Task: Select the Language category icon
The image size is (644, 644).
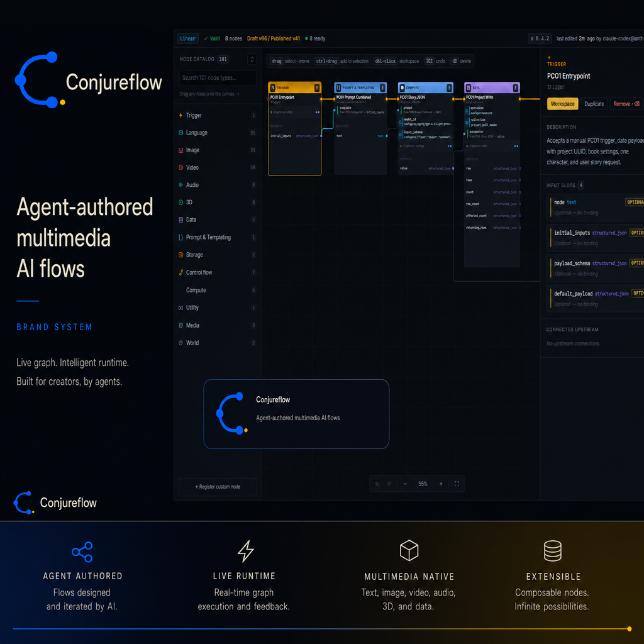Action: 180,133
